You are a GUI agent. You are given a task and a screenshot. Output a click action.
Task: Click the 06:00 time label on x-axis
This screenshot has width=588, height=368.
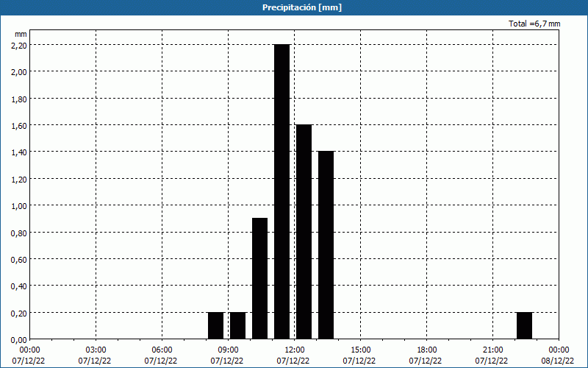click(162, 350)
